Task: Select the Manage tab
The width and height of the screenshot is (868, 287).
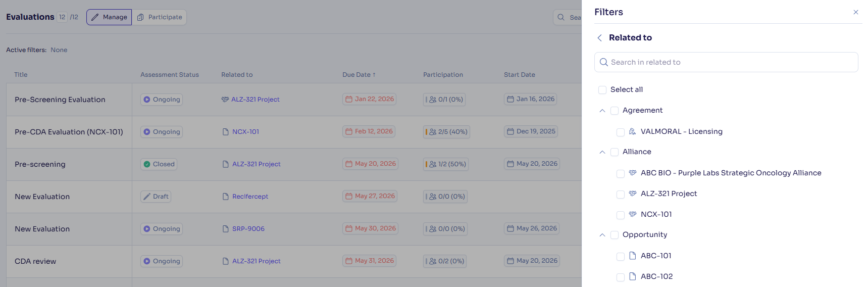Action: (x=109, y=17)
